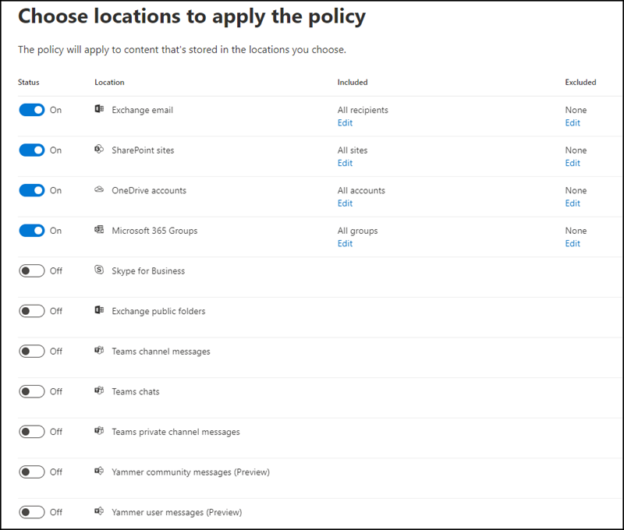Edit included recipients for Exchange email
The height and width of the screenshot is (530, 624).
(344, 123)
